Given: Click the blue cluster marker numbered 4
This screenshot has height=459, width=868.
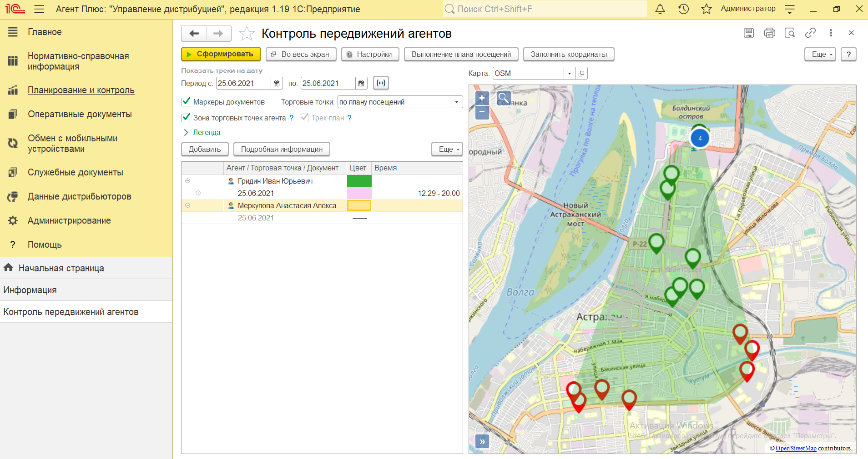Looking at the screenshot, I should click(700, 138).
